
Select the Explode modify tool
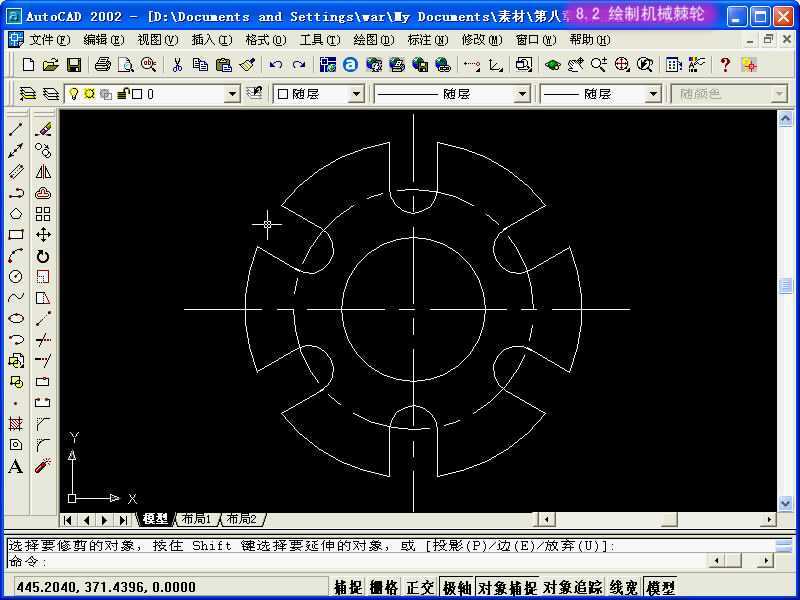(x=43, y=466)
